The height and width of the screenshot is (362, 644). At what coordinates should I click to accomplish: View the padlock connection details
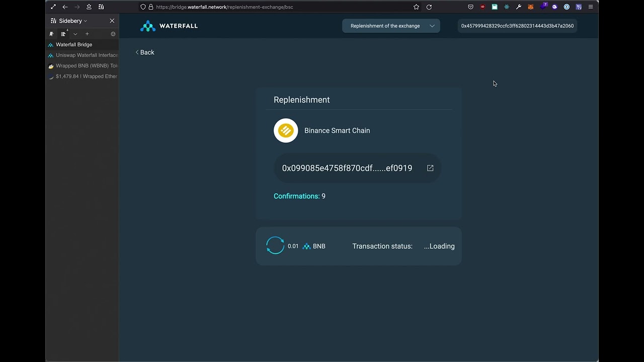150,7
